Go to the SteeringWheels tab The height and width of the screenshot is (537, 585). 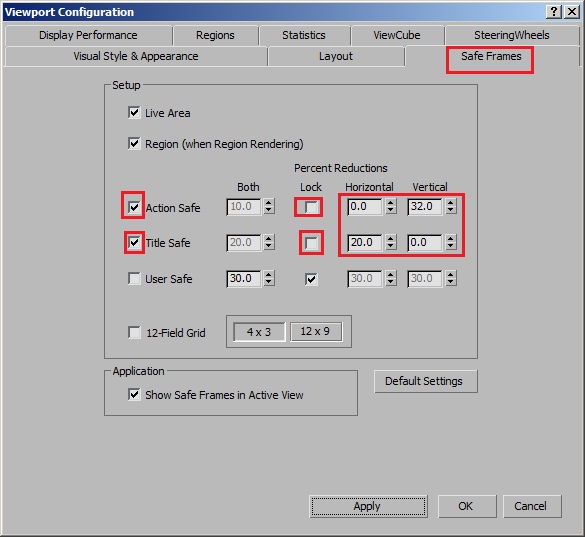click(x=512, y=35)
